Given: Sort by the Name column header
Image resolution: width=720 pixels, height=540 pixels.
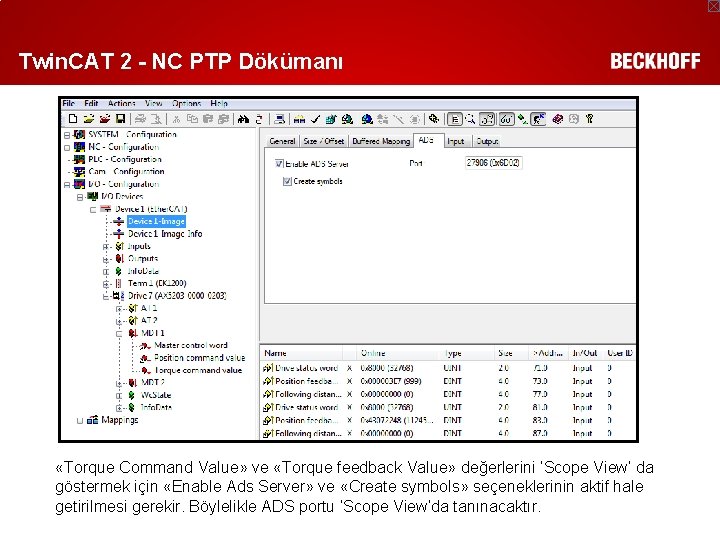Looking at the screenshot, I should (x=302, y=353).
